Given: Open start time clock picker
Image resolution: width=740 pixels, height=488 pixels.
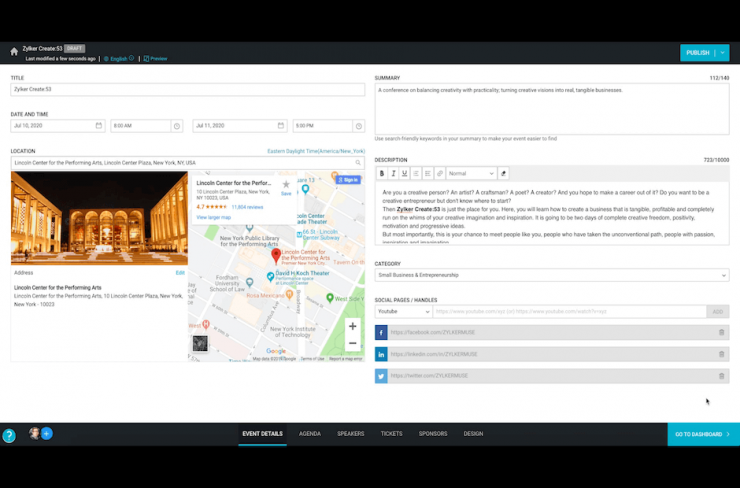Looking at the screenshot, I should point(177,126).
